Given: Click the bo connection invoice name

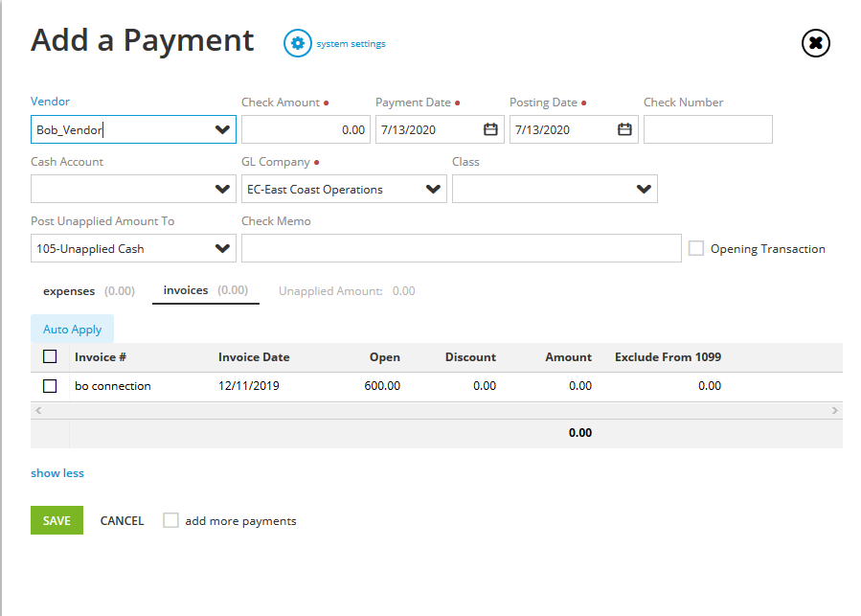Looking at the screenshot, I should 113,386.
